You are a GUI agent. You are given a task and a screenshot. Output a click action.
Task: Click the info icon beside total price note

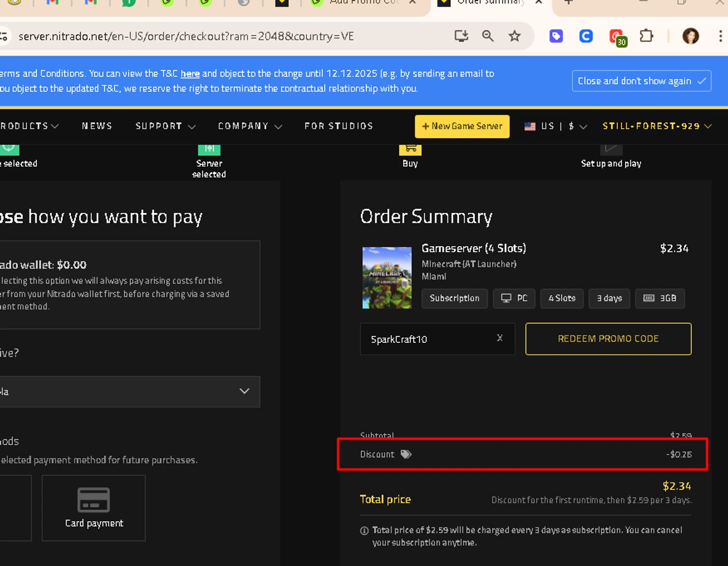point(364,531)
